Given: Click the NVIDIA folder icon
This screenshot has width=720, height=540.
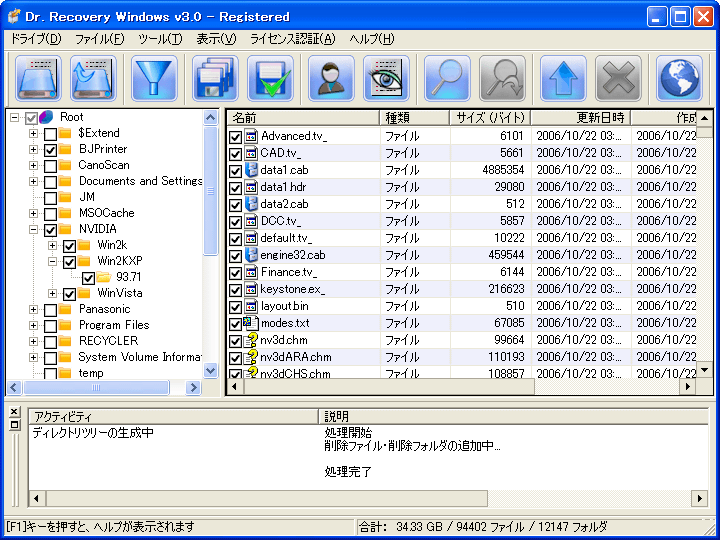Looking at the screenshot, I should pyautogui.click(x=65, y=229).
